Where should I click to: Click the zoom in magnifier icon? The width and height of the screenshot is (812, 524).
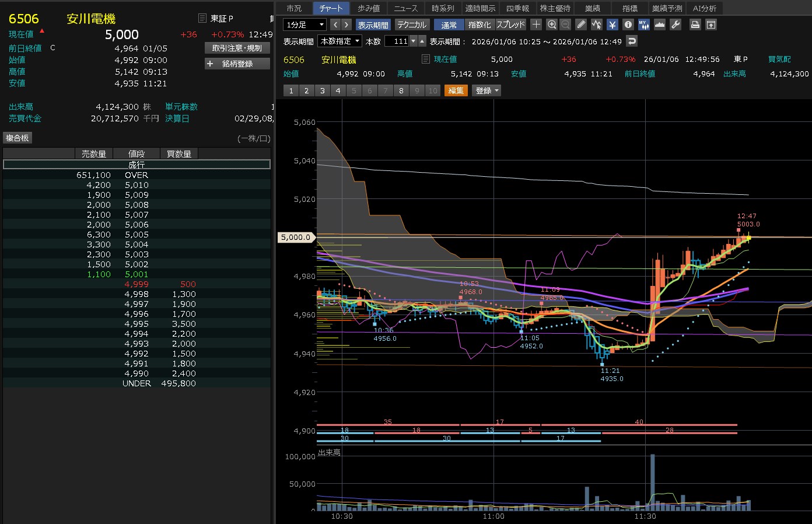click(x=552, y=25)
